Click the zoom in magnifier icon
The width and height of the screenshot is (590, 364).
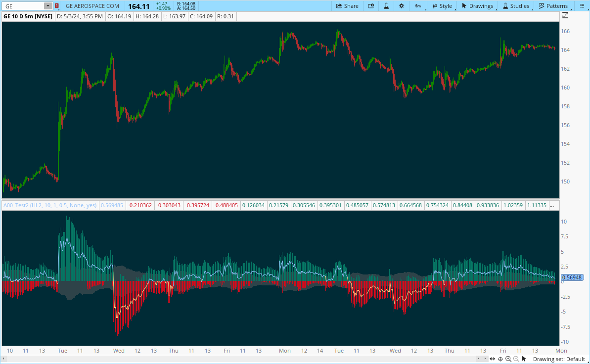[508, 359]
